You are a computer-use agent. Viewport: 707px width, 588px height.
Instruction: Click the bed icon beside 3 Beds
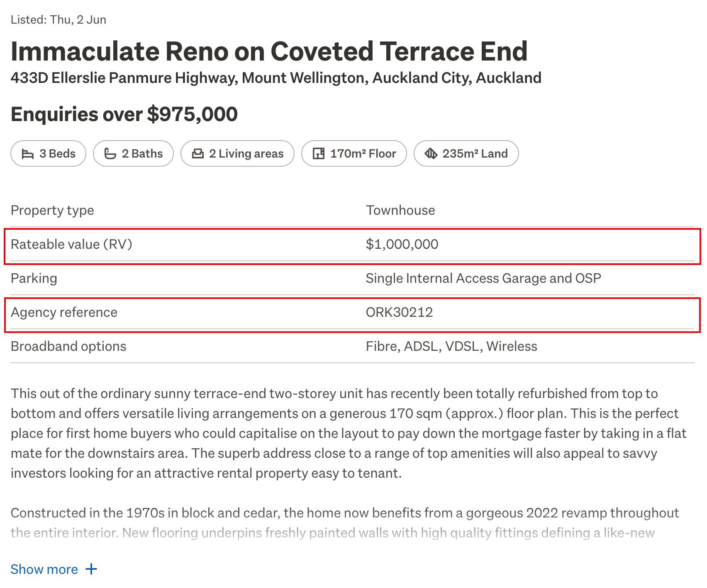28,154
